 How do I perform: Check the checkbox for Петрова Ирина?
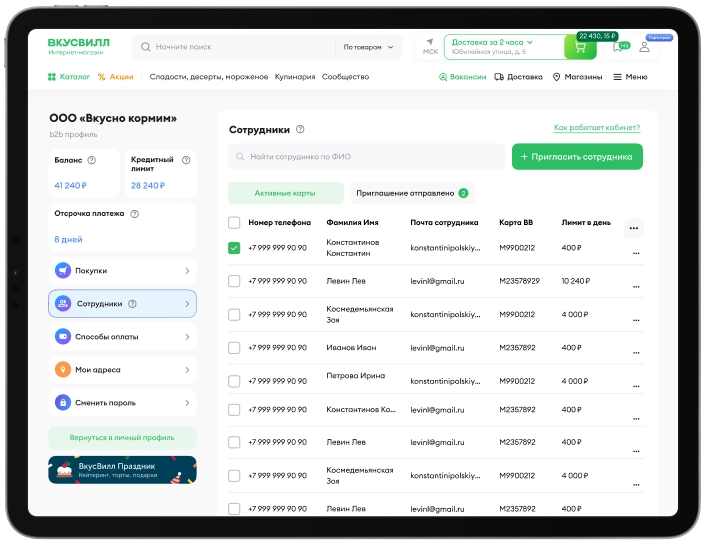(234, 381)
